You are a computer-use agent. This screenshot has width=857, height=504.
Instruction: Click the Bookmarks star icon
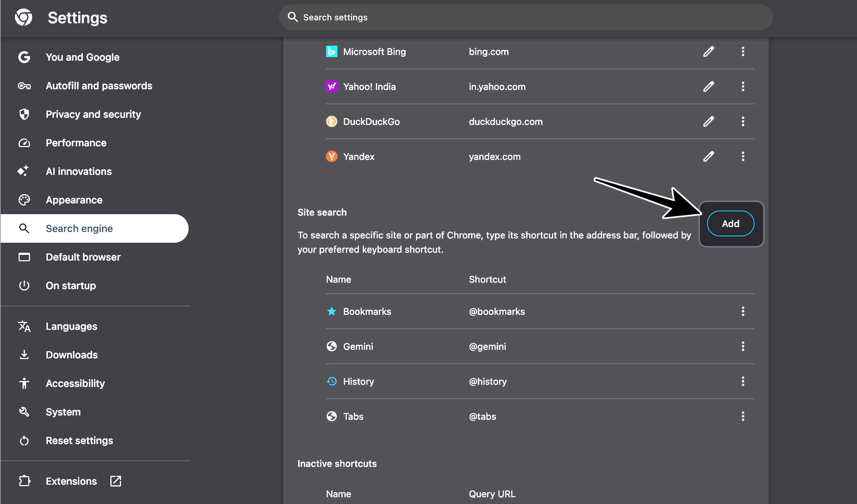[332, 311]
